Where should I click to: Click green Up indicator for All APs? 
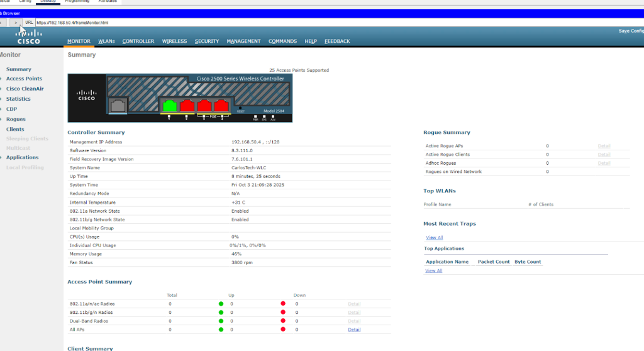[x=221, y=330]
